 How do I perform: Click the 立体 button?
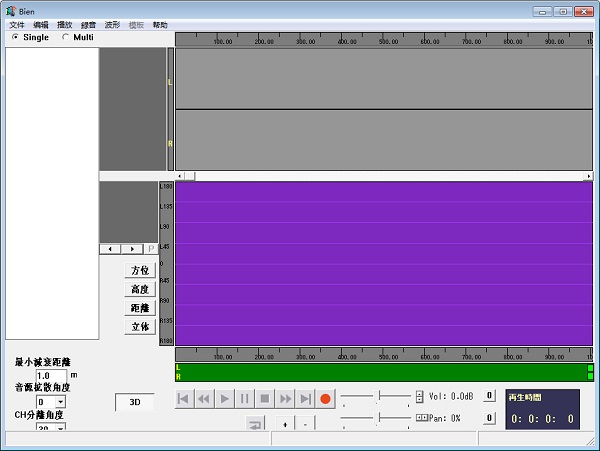[140, 327]
